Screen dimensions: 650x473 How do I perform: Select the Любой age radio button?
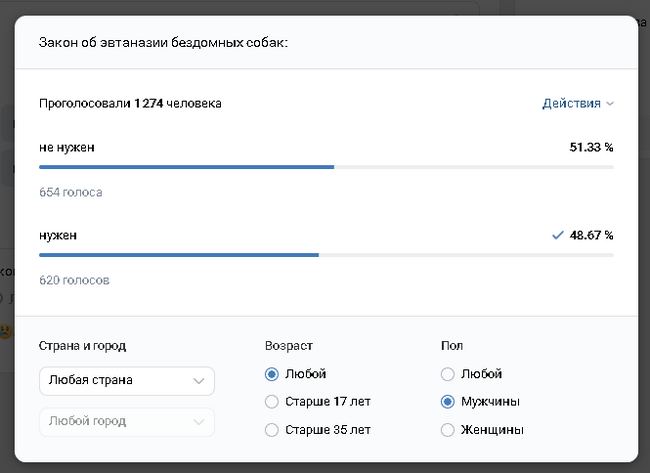click(x=272, y=374)
